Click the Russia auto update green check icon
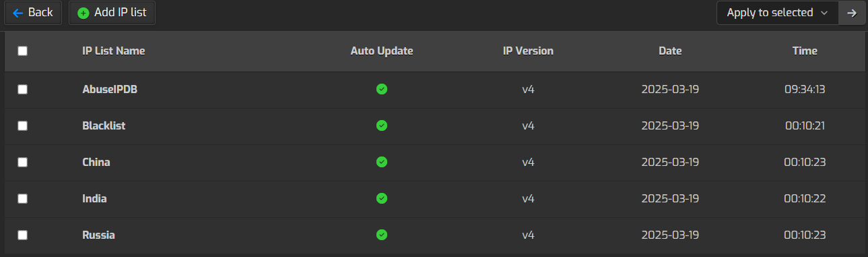The height and width of the screenshot is (257, 868). click(x=382, y=235)
